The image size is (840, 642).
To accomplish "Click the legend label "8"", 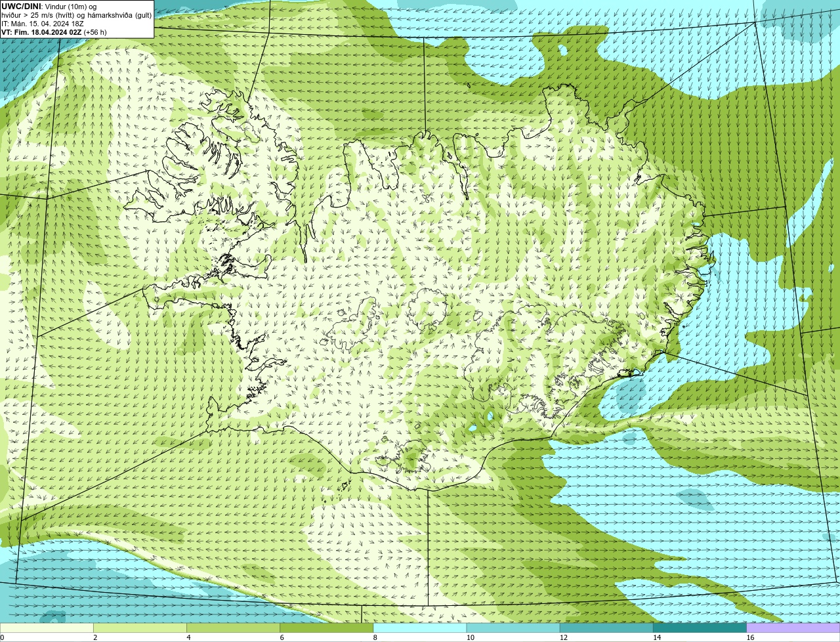I will pyautogui.click(x=375, y=637).
